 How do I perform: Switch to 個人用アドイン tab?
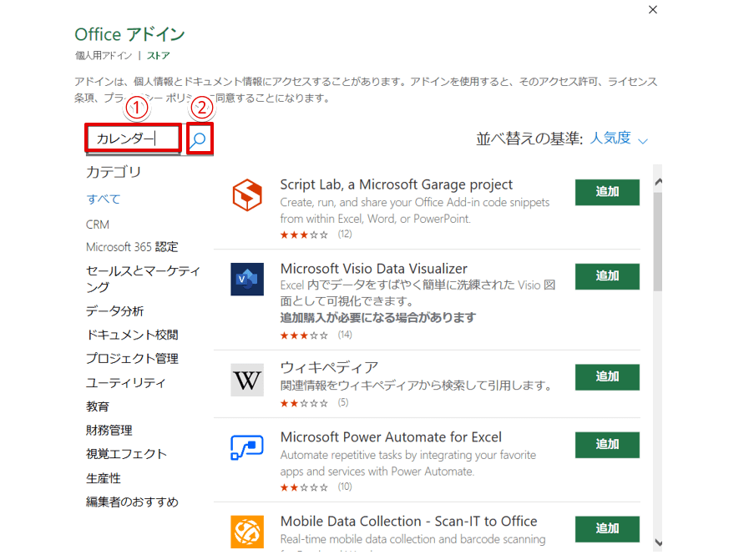pyautogui.click(x=104, y=55)
